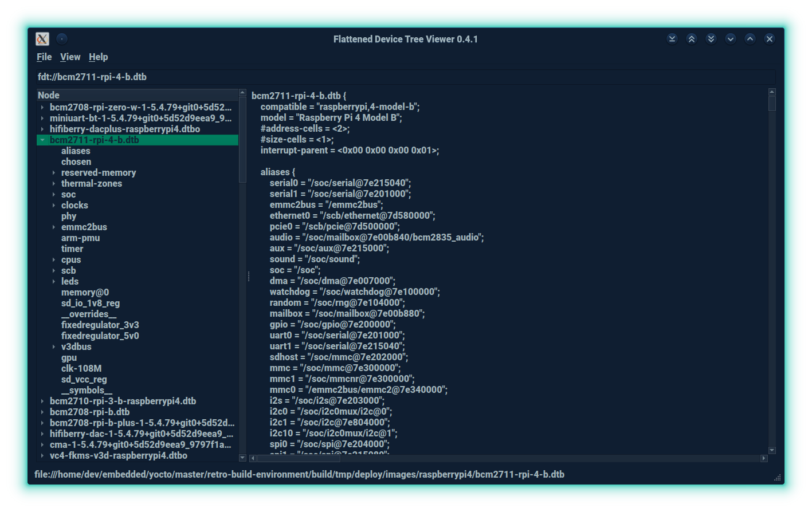Click the source view scroll-up arrow

coord(772,92)
